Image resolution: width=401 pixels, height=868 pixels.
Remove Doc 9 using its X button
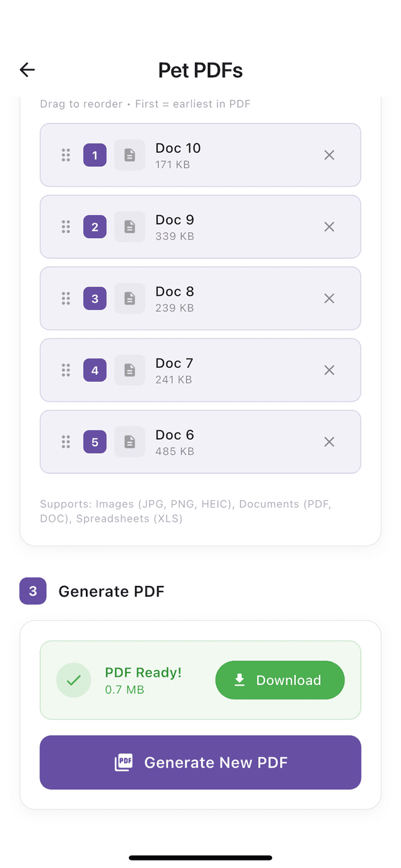(x=329, y=226)
